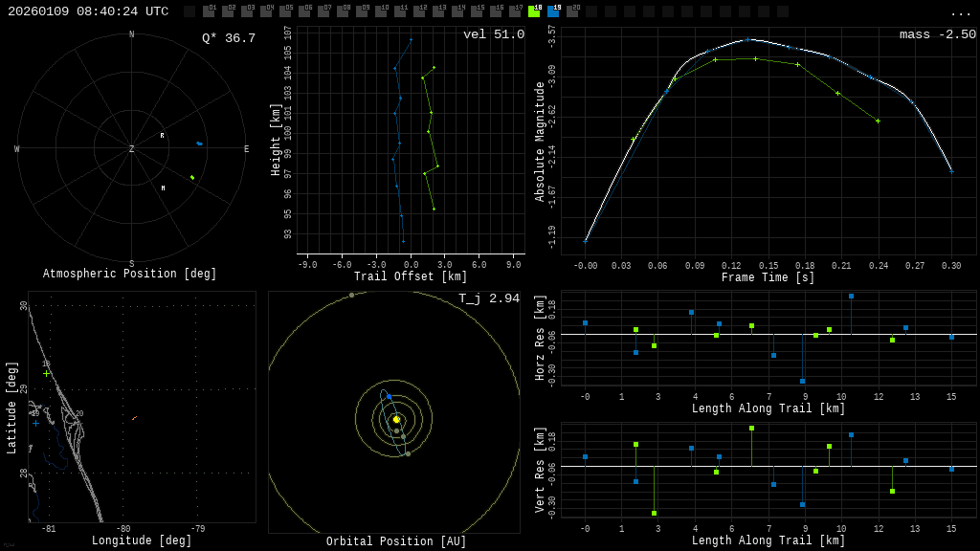Screen dimensions: 980x551
Task: Click the T_j 2.94 value label
Action: coord(488,298)
